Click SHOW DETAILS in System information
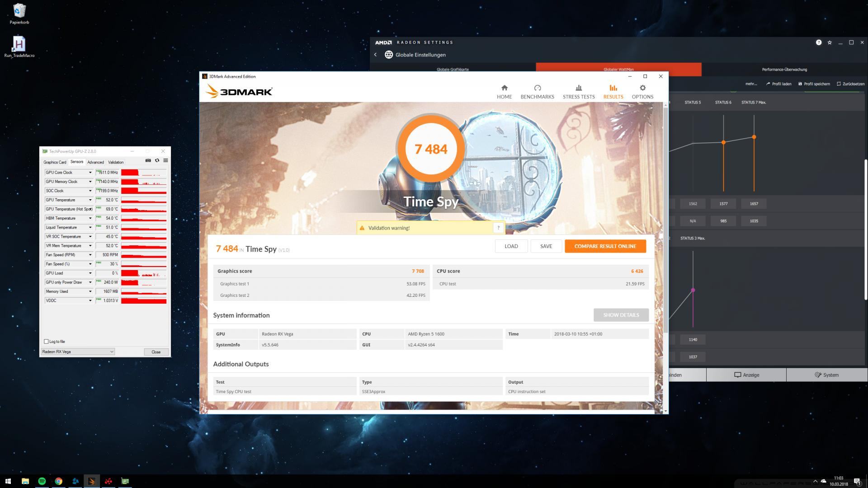The image size is (868, 488). coord(621,315)
